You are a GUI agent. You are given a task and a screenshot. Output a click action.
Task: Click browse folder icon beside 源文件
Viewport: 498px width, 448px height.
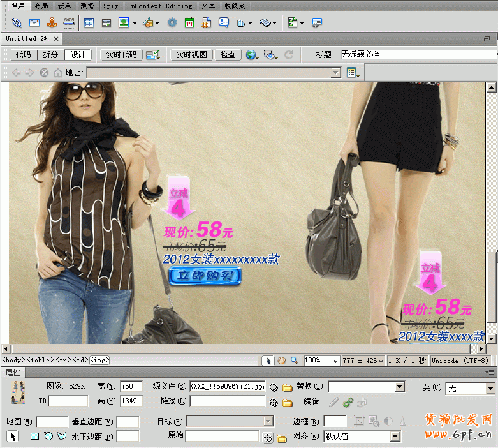tap(288, 387)
